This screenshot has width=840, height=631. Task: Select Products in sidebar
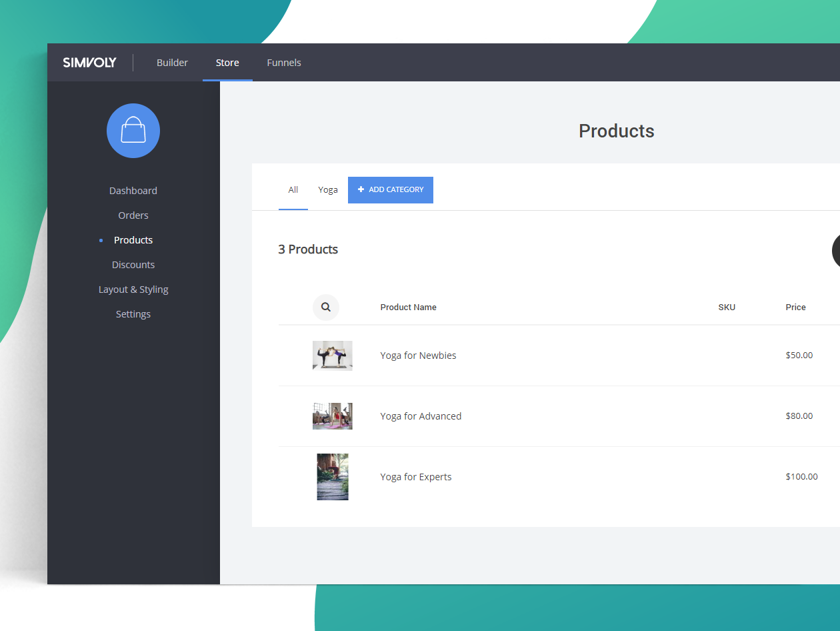(x=133, y=240)
